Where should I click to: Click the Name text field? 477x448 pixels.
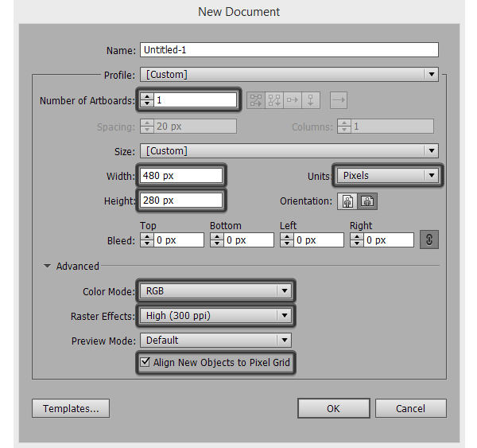[289, 49]
